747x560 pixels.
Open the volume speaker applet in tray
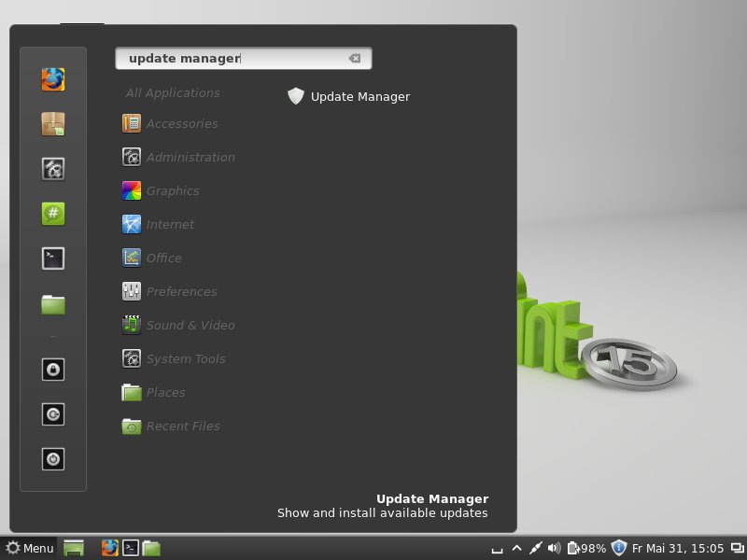pos(554,548)
